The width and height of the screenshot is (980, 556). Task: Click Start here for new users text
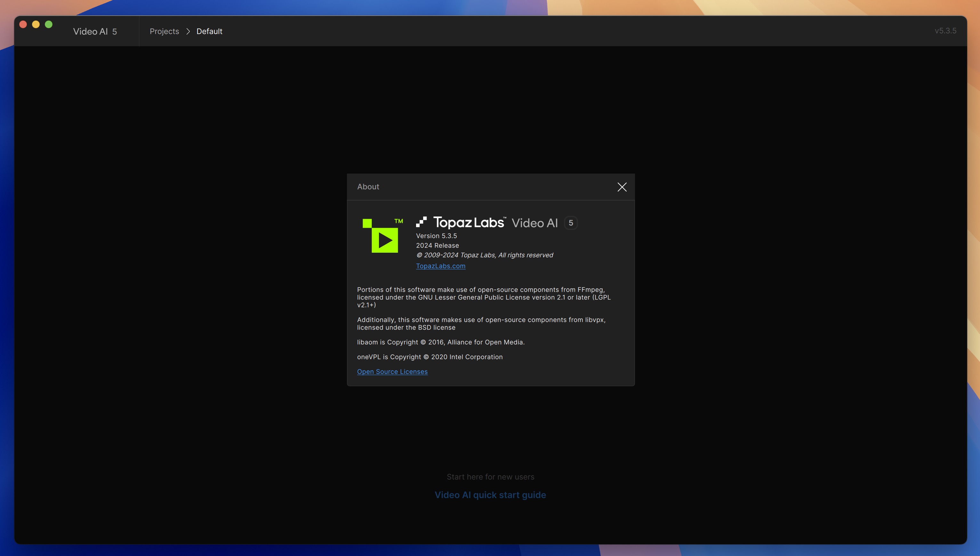pyautogui.click(x=490, y=477)
